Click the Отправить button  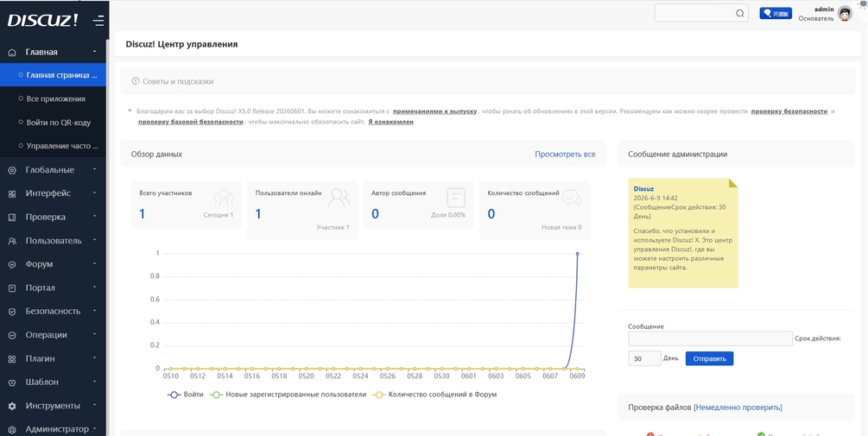709,358
